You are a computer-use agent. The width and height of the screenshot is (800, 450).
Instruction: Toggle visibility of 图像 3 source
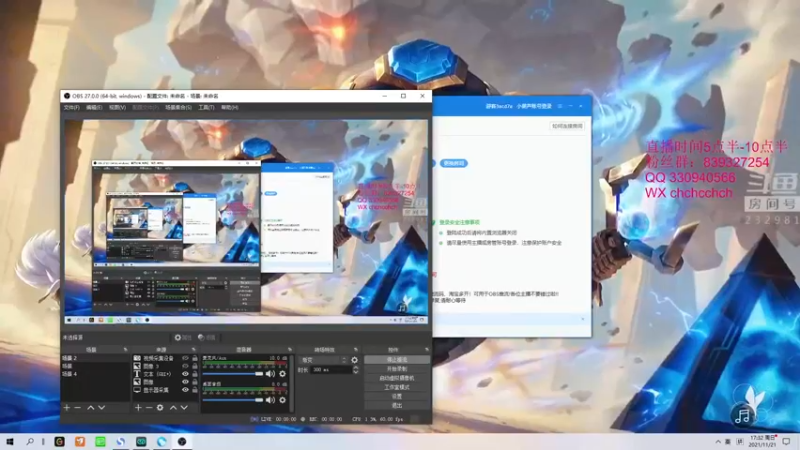click(185, 366)
